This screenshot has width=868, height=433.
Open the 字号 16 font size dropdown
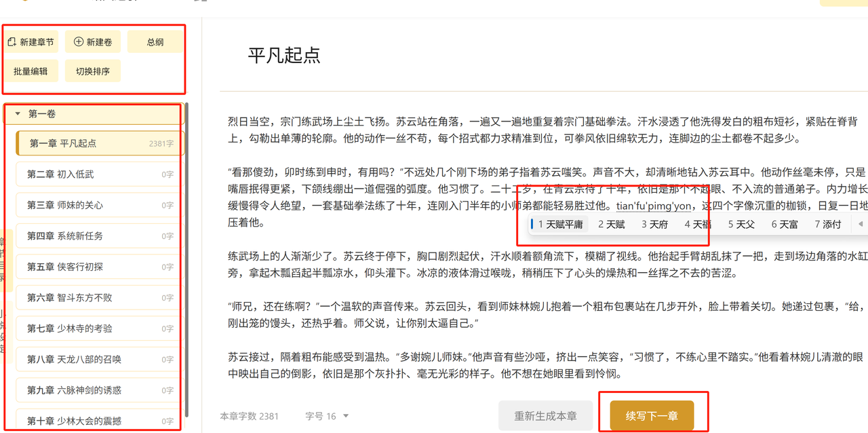tap(327, 416)
